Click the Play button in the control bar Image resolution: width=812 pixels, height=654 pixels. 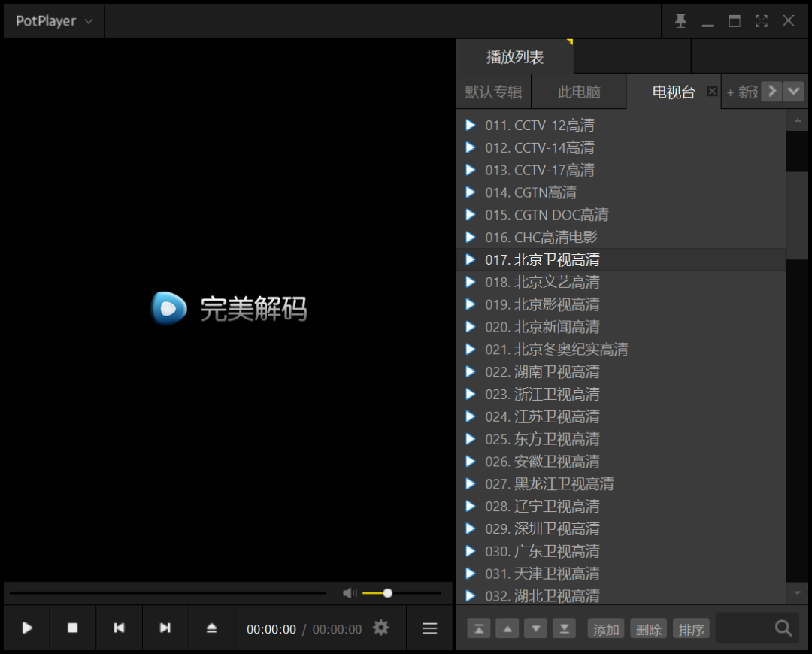[27, 628]
